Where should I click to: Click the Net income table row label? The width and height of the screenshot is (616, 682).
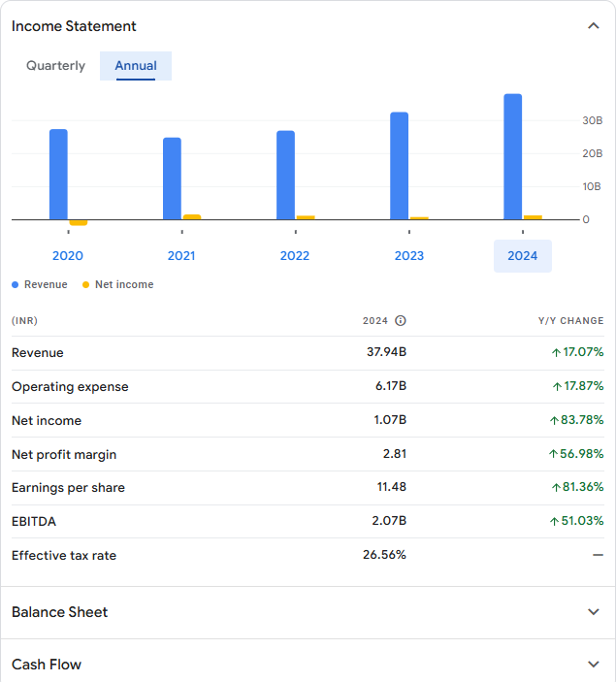[47, 421]
